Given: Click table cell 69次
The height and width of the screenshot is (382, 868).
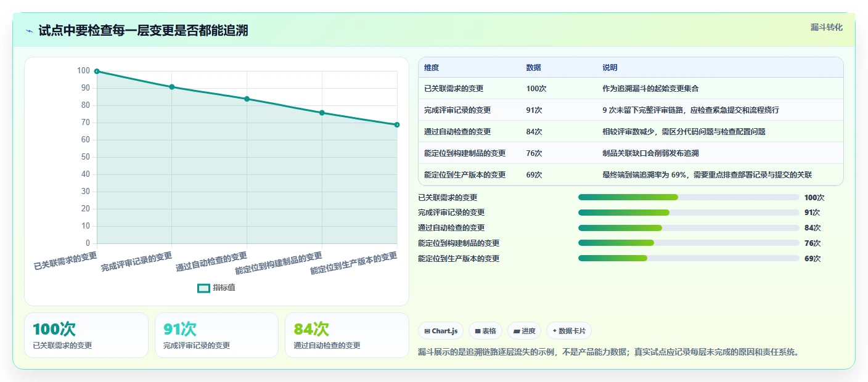Looking at the screenshot, I should [534, 175].
